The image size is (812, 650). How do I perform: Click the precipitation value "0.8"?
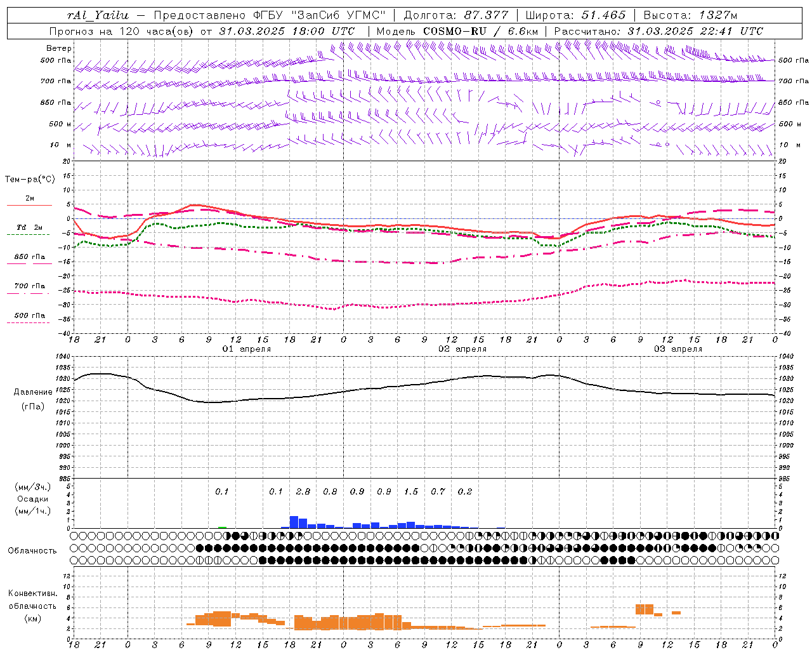pyautogui.click(x=330, y=491)
